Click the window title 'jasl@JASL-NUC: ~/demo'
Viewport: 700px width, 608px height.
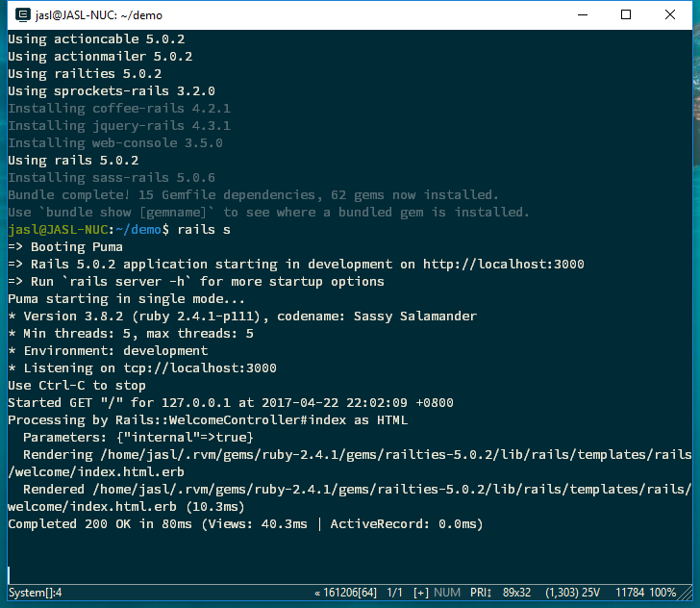pyautogui.click(x=99, y=15)
